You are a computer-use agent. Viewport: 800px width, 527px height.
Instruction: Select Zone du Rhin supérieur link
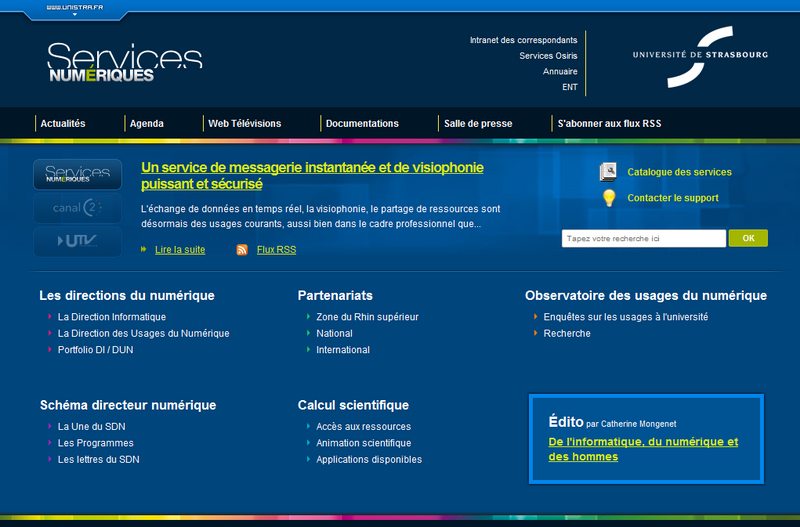[367, 317]
